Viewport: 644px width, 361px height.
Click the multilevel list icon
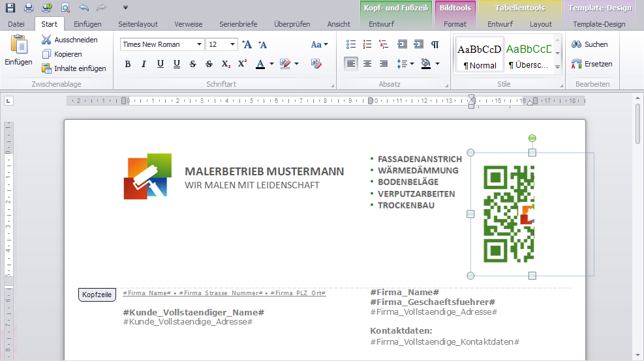[x=384, y=44]
